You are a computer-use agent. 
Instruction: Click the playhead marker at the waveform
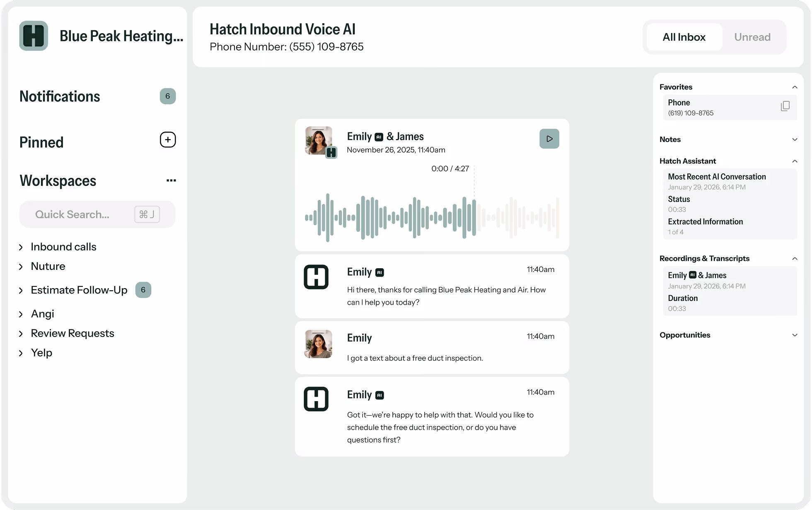click(474, 202)
